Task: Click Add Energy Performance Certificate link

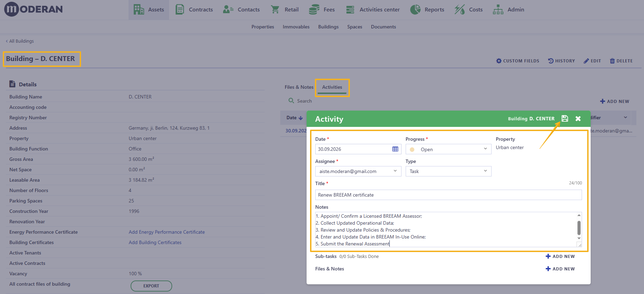Action: pyautogui.click(x=167, y=232)
